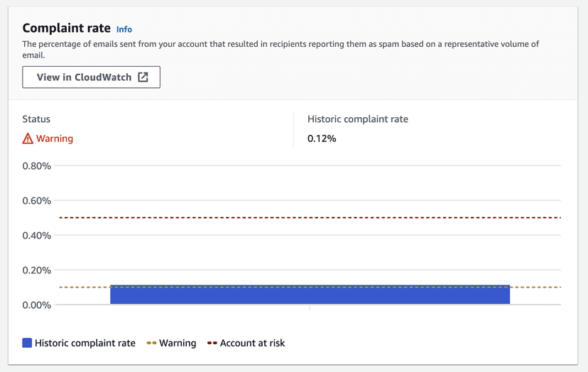Click the 0.40% y-axis label

point(37,236)
